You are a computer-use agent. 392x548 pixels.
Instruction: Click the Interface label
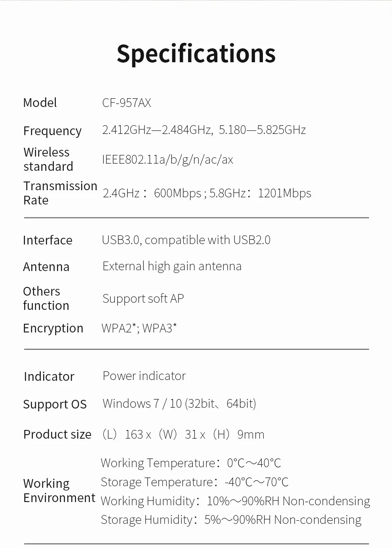[x=48, y=241]
